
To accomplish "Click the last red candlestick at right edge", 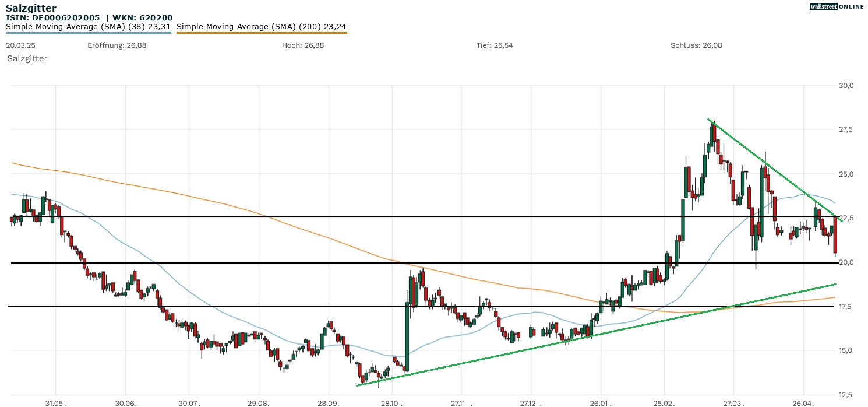I will pos(835,234).
